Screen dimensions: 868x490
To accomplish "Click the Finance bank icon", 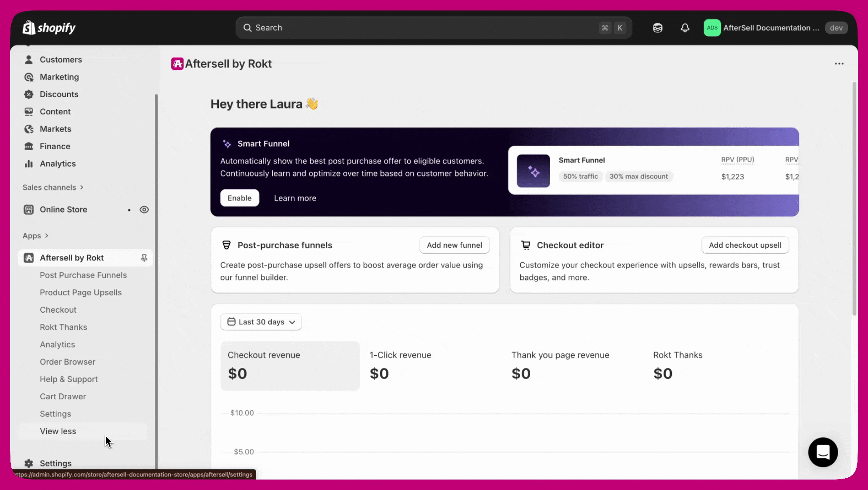I will point(29,146).
